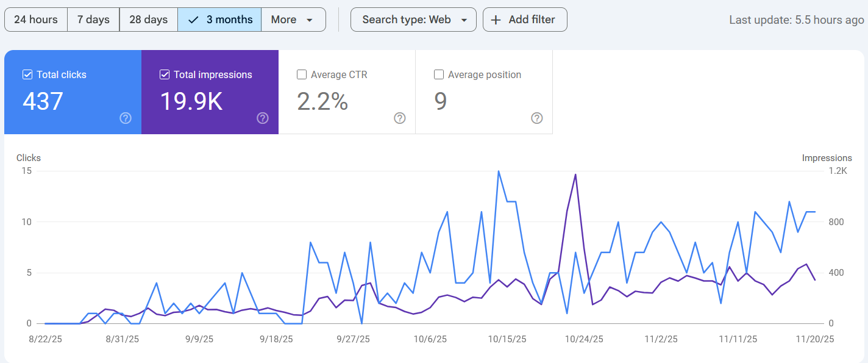Enable the Average CTR metric card
This screenshot has width=868, height=363.
tap(301, 74)
